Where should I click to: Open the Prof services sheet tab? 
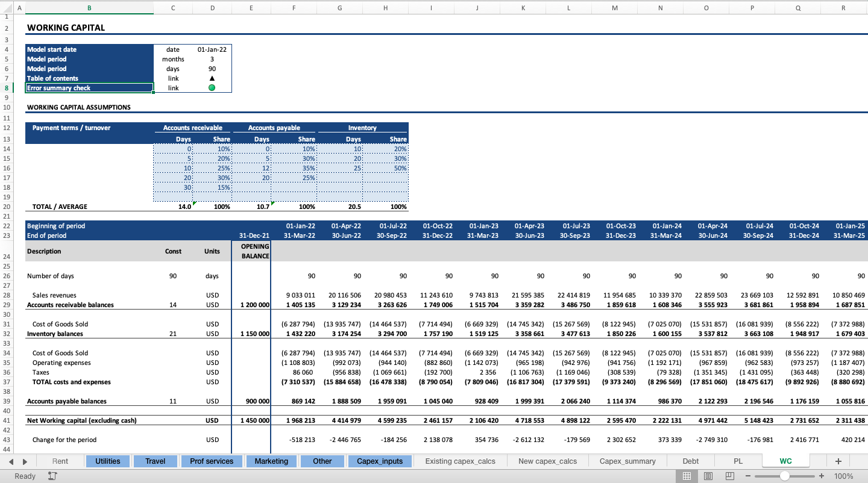[x=212, y=461]
